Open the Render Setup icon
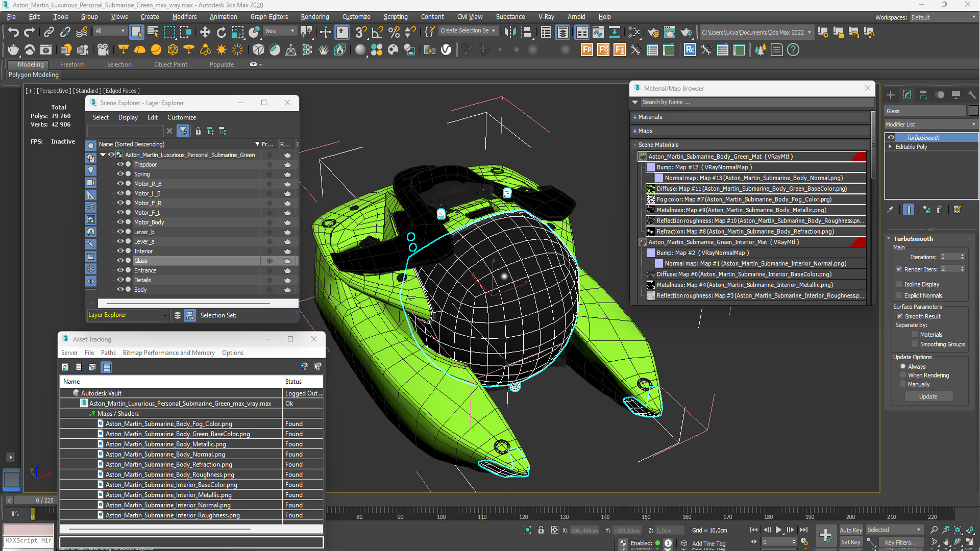The height and width of the screenshot is (551, 980). click(x=653, y=32)
